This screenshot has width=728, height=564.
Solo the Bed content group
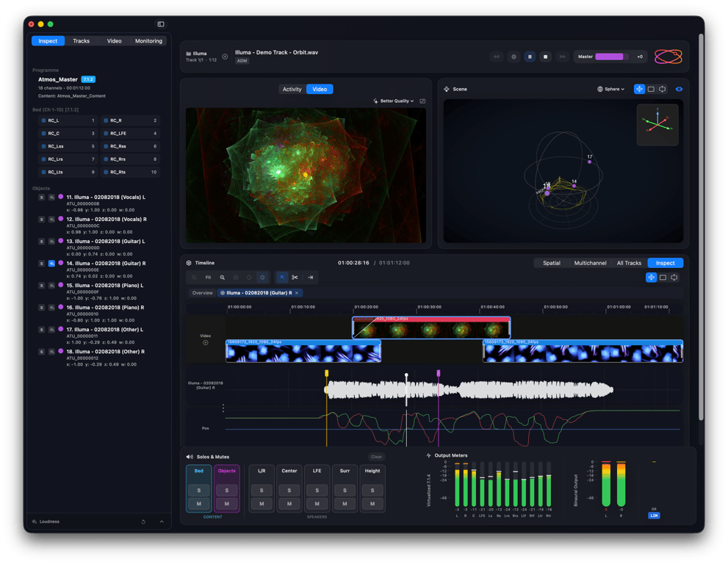point(198,490)
